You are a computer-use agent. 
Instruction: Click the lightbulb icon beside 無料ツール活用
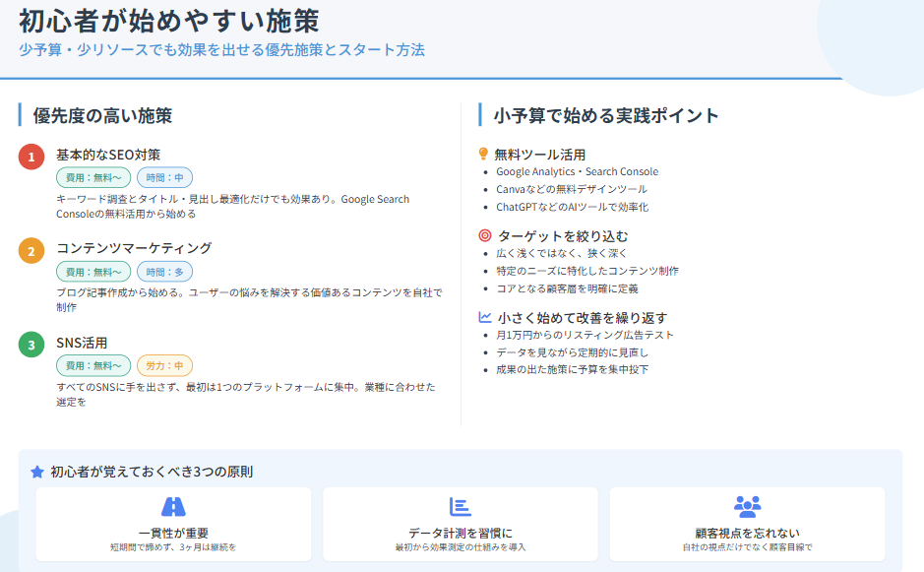point(483,154)
